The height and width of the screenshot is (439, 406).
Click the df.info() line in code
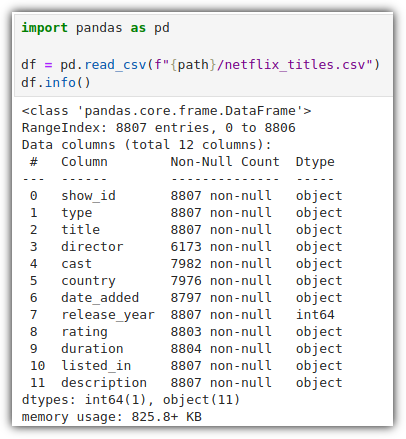56,82
